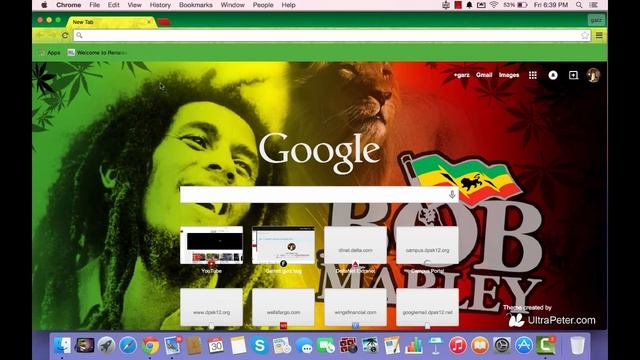
Task: Open Calendar from the Dock
Action: (x=216, y=345)
